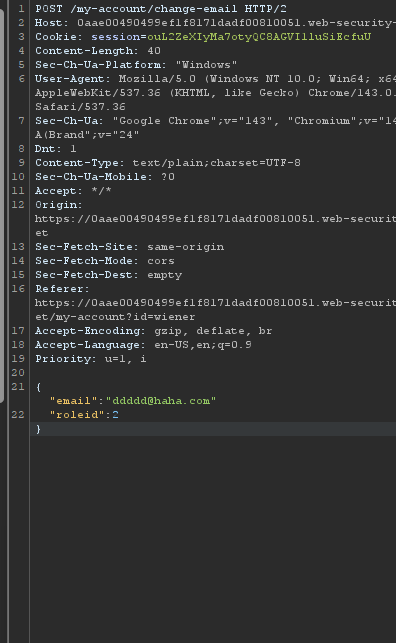The width and height of the screenshot is (396, 643).
Task: Click the opening brace on line 21
Action: tap(39, 387)
